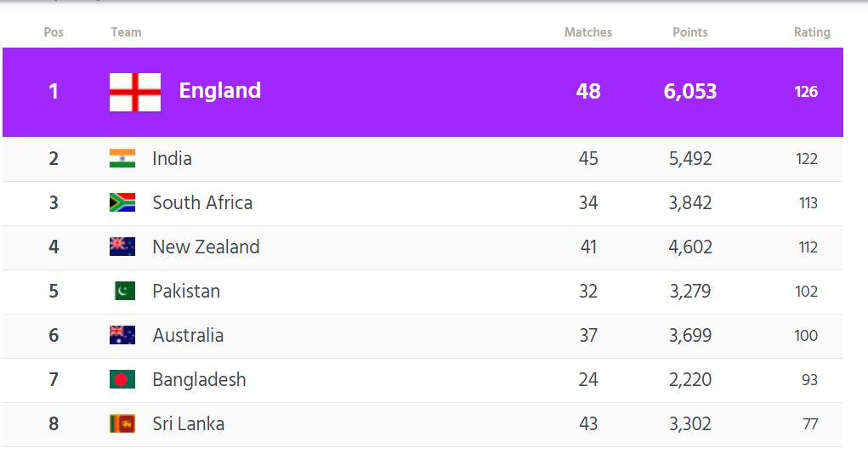Click the England flag icon
The height and width of the screenshot is (454, 868).
(135, 92)
